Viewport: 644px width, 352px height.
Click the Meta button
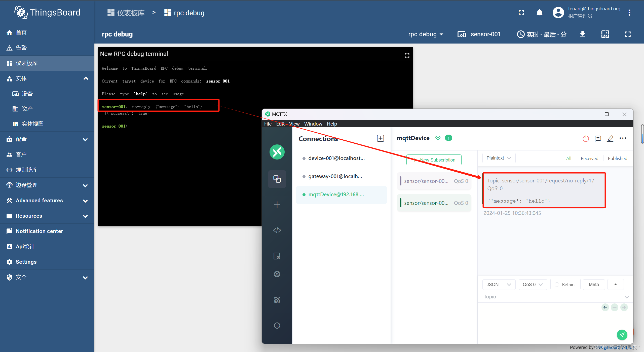click(x=594, y=284)
